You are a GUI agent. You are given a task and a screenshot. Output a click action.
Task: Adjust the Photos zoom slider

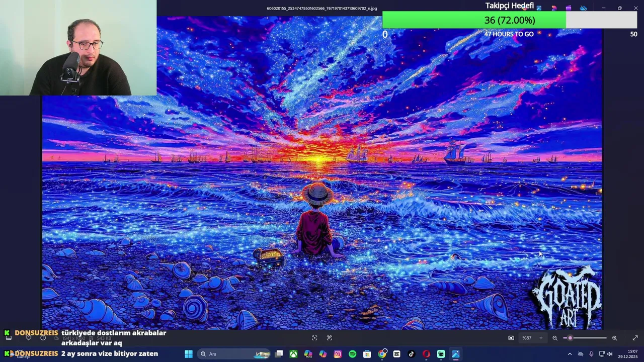coord(585,338)
